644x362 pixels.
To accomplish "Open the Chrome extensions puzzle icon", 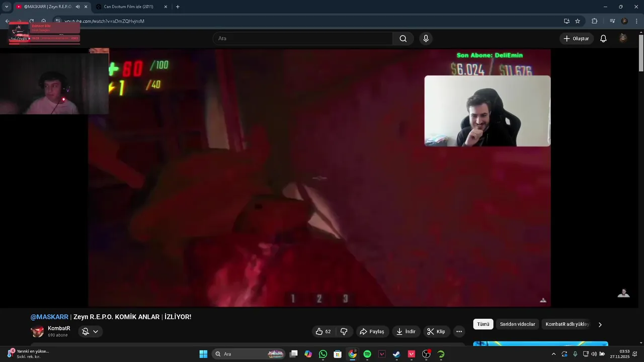I will point(595,21).
